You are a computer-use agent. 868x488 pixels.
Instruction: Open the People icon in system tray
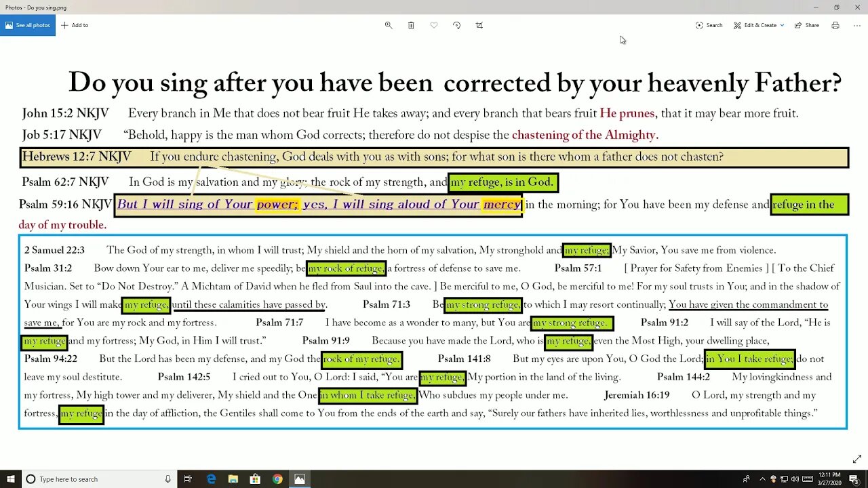747,479
